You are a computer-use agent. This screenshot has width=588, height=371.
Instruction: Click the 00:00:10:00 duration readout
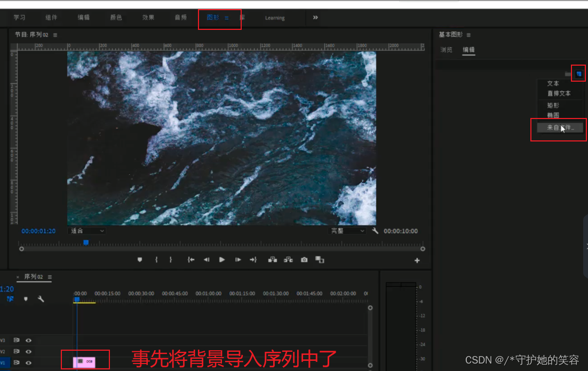point(401,231)
